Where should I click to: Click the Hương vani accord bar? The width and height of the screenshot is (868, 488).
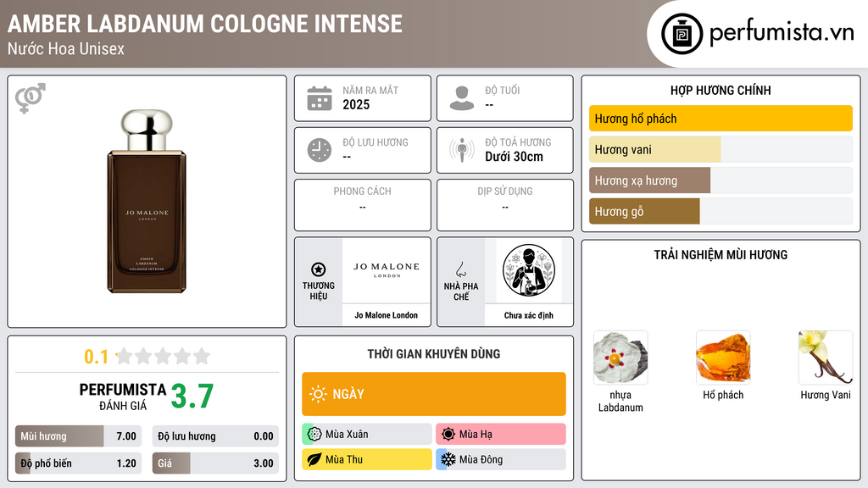point(721,149)
